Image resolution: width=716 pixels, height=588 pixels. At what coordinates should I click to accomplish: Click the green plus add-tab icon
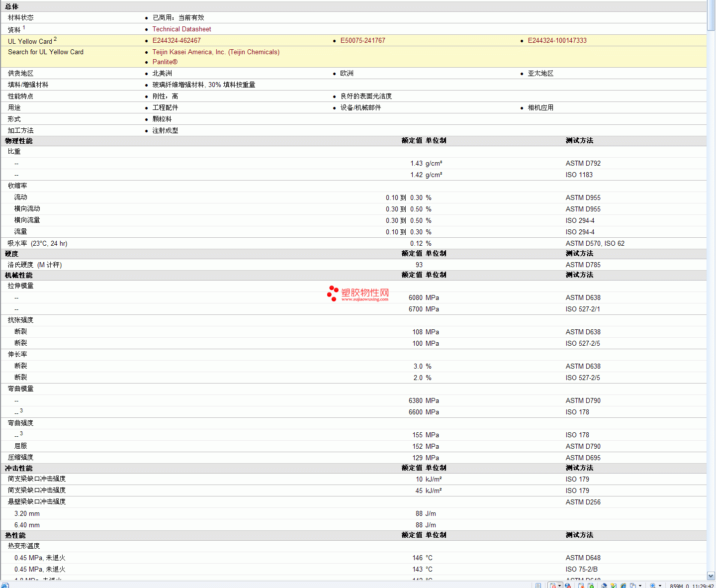591,586
